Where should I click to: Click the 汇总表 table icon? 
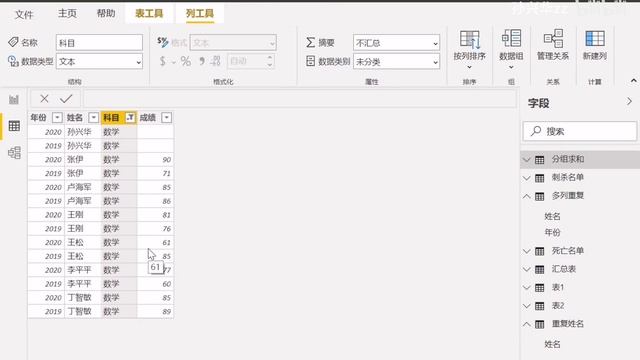[x=540, y=270]
